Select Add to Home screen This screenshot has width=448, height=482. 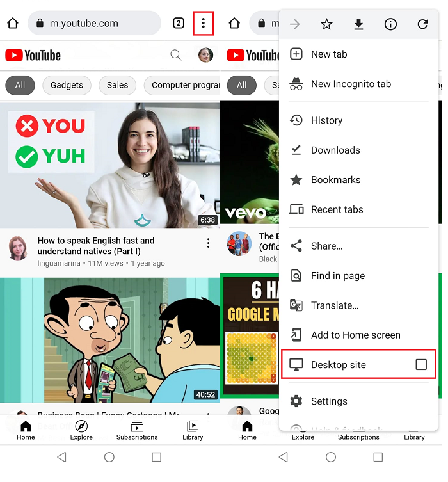click(358, 335)
